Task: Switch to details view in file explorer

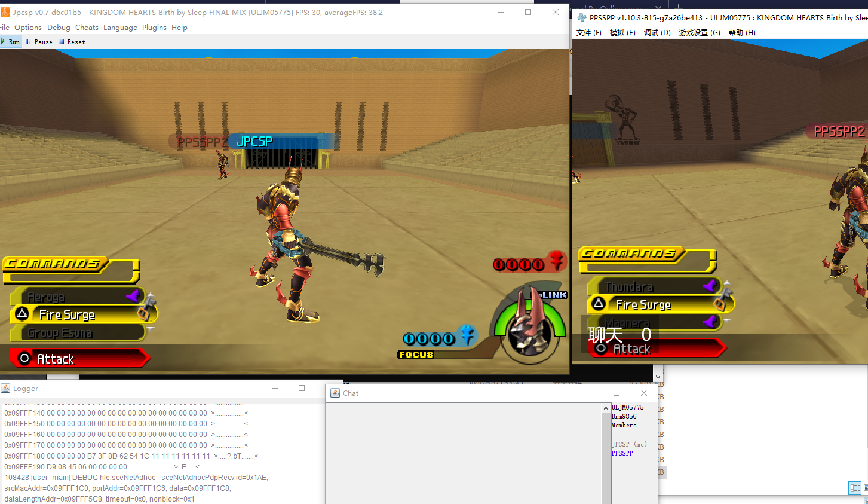Action: [855, 488]
